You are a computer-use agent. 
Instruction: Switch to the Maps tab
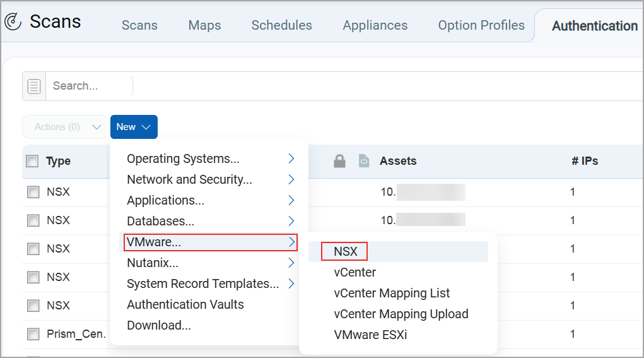point(204,25)
